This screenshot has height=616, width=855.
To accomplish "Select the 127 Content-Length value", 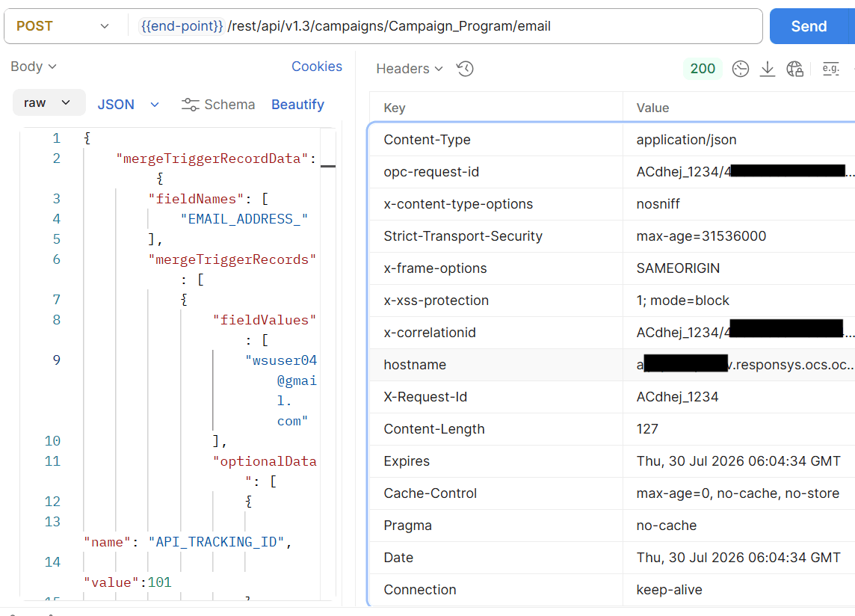I will click(646, 429).
